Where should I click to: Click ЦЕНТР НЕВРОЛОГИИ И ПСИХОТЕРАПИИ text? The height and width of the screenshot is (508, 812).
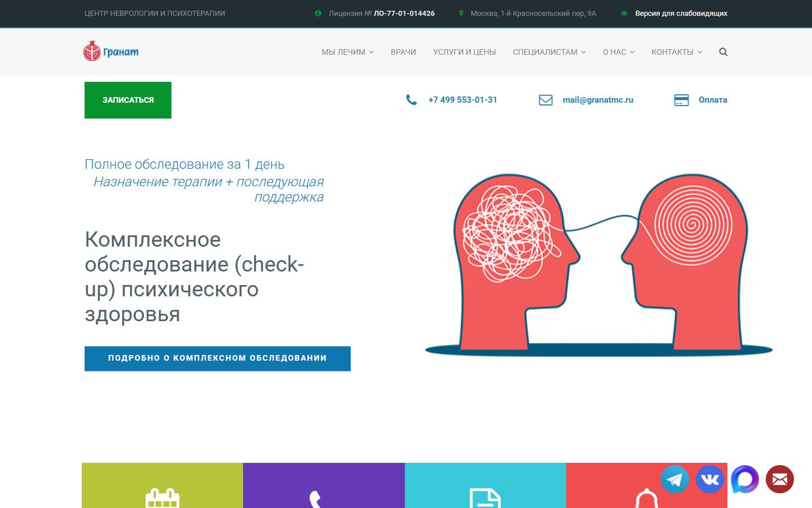[x=155, y=13]
